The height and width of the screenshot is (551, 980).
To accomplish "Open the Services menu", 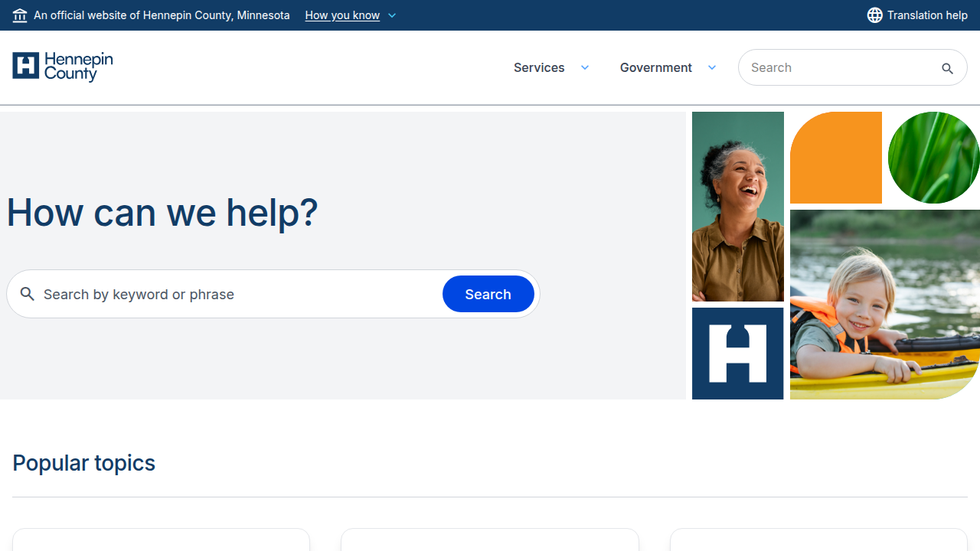I will click(x=539, y=67).
